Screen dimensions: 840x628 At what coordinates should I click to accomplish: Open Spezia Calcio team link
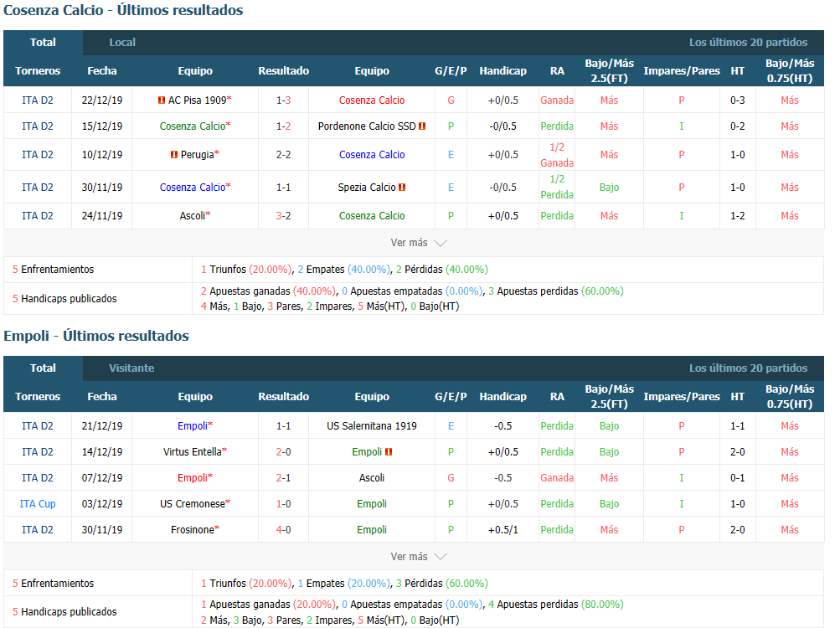point(367,188)
